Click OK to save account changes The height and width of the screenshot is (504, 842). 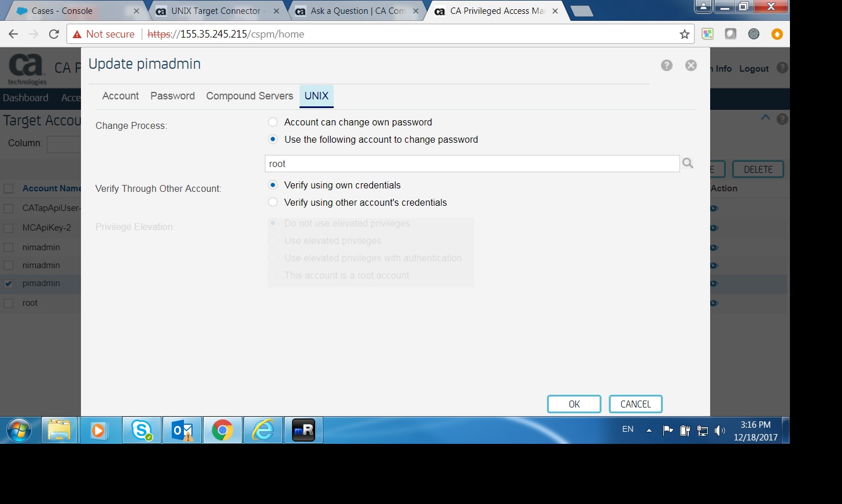tap(574, 404)
